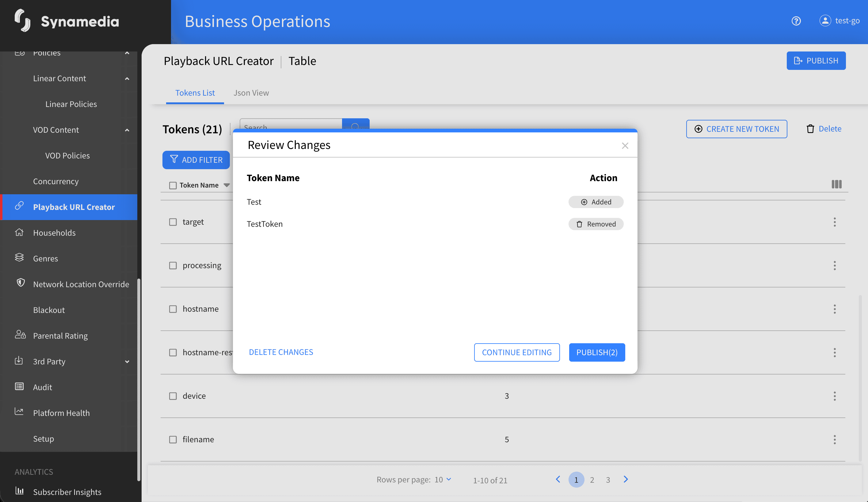
Task: Collapse the Policies section chevron
Action: click(127, 53)
